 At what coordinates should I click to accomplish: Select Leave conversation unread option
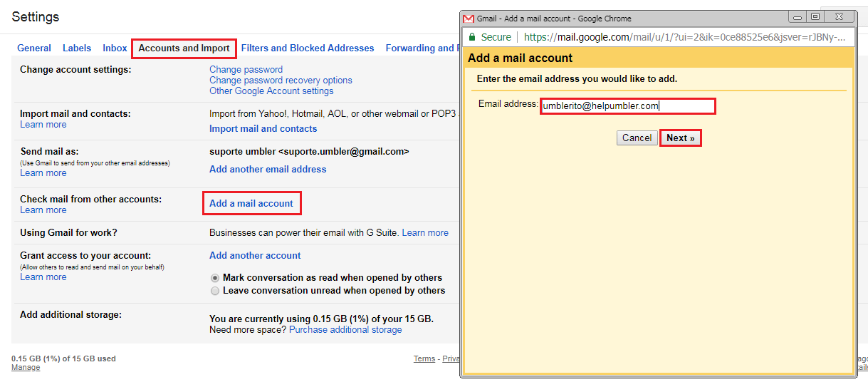coord(215,291)
